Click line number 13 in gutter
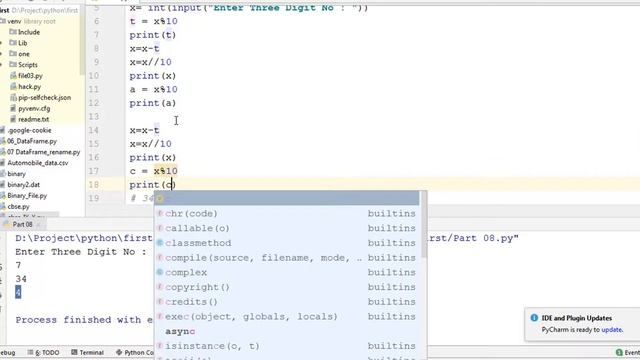Screen dimensions: 640x360 pos(94,117)
